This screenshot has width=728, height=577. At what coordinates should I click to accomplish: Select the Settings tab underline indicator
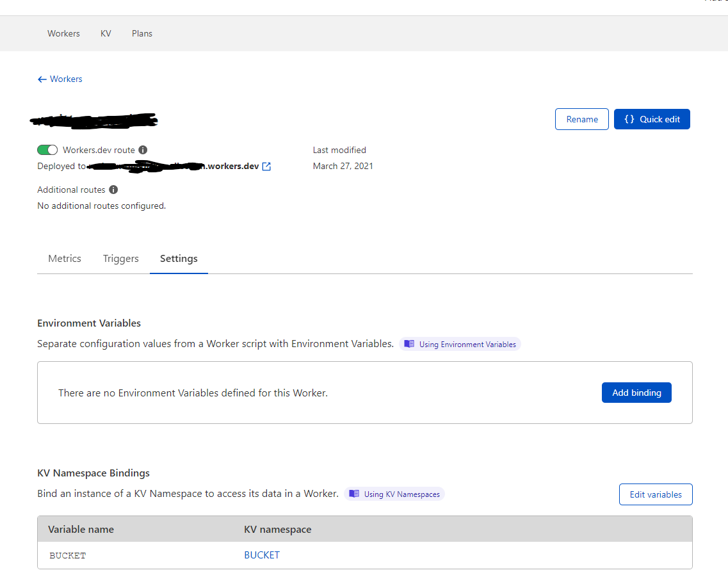pos(179,272)
